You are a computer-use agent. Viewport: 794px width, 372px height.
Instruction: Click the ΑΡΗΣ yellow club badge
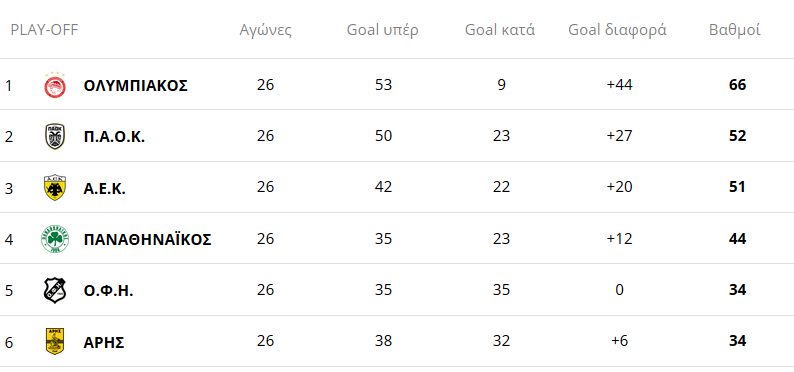pos(55,342)
